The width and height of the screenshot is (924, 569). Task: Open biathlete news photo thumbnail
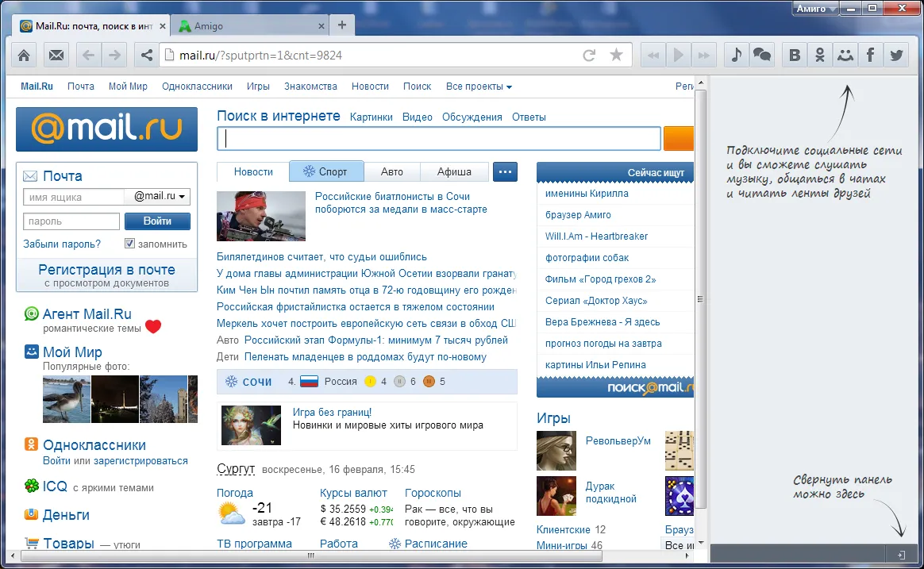pos(261,216)
